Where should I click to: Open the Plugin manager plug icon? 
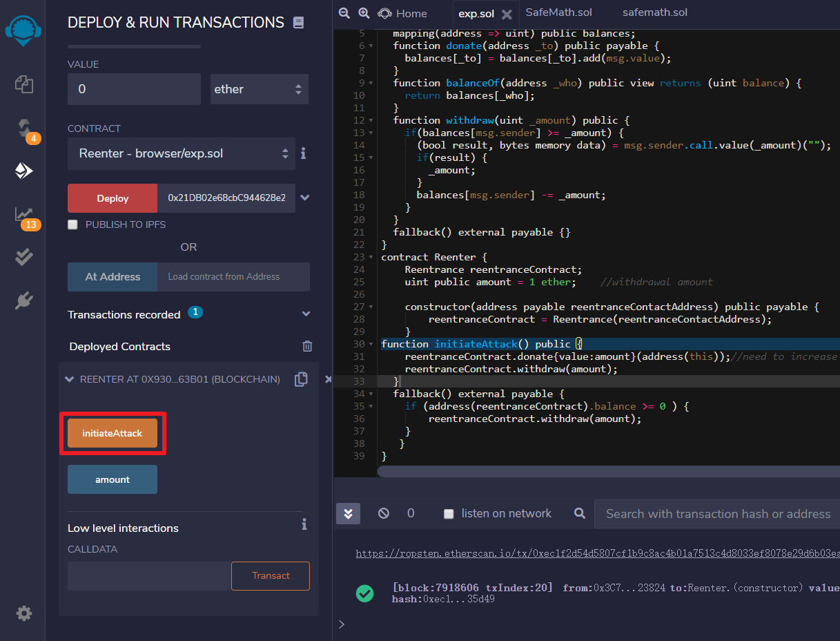pos(24,300)
